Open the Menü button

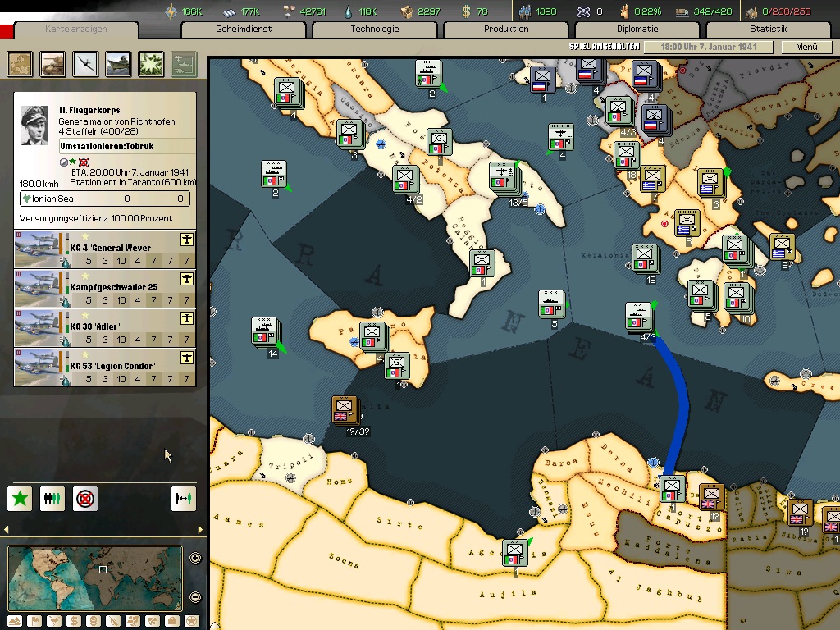click(x=806, y=48)
